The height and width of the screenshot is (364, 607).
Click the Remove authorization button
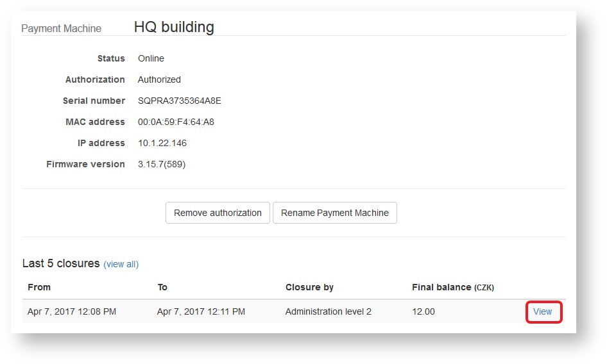pyautogui.click(x=218, y=213)
